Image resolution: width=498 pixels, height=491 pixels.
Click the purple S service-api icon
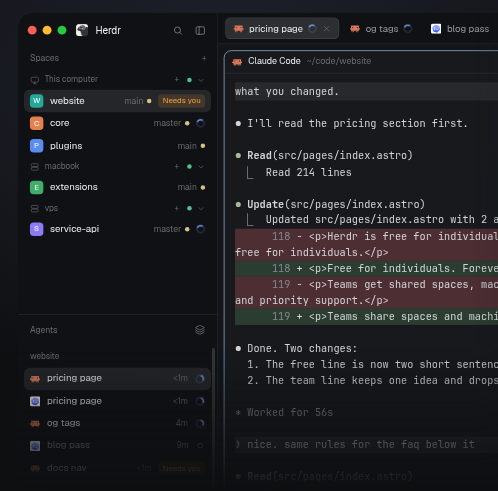pos(37,229)
